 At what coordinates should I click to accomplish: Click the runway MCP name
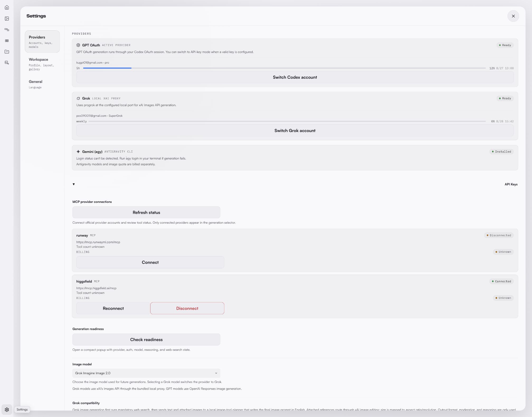(82, 235)
